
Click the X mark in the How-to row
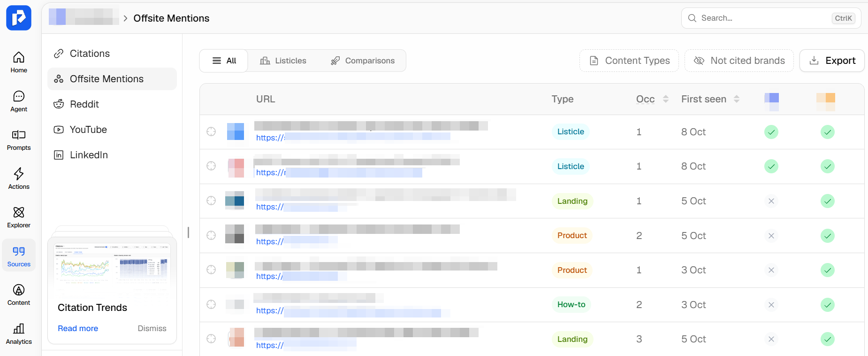click(x=771, y=305)
